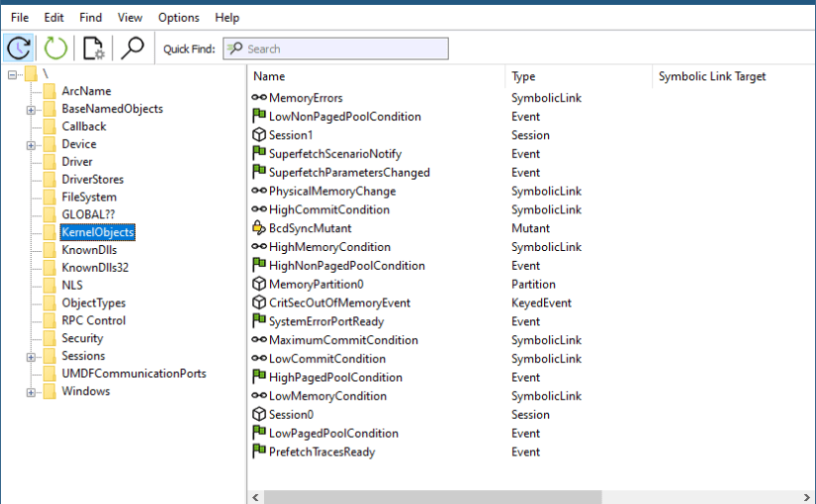
Task: Click the HighCommitCondition link icon
Action: point(259,210)
